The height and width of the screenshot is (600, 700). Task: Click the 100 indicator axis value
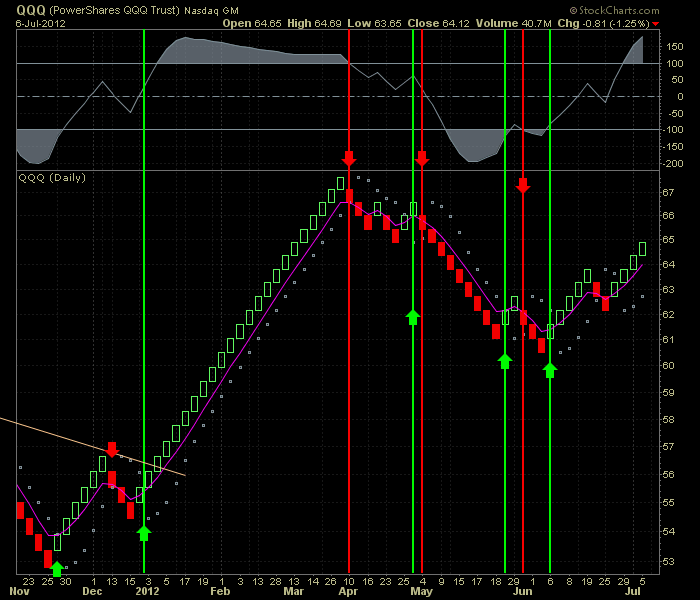[675, 64]
